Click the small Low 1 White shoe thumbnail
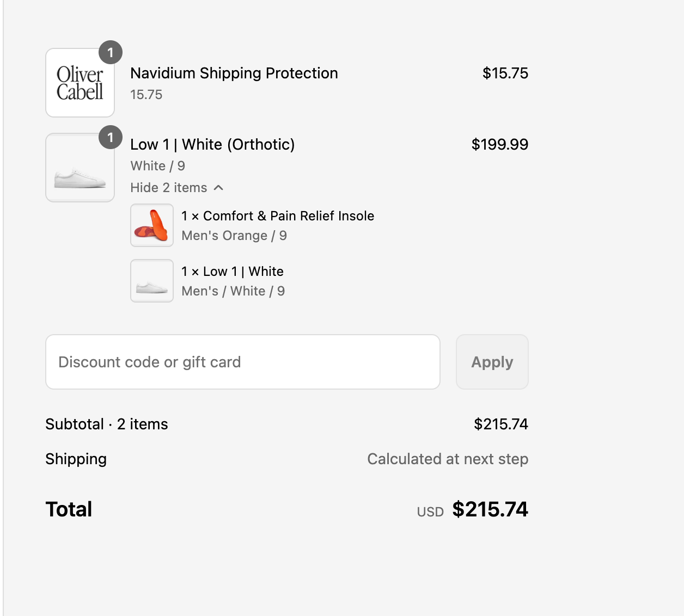 pos(152,281)
